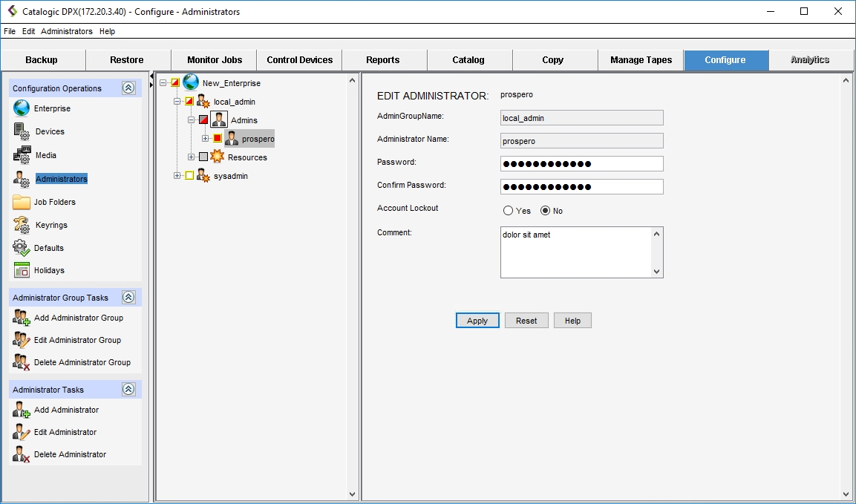Open Keyrings icon in Configuration Operations
Screen dimensions: 856x504
tap(22, 225)
